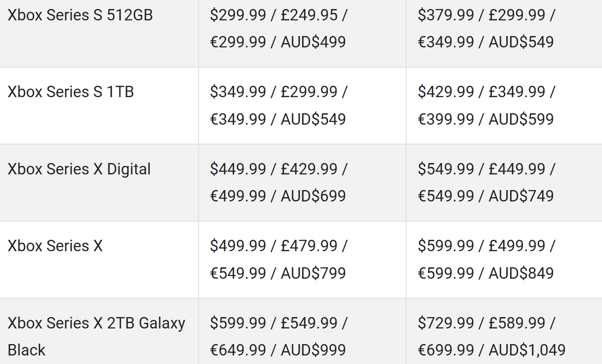Click the $449.99 / £429.99 price cell
Screen dimensions: 602x364
point(278,182)
